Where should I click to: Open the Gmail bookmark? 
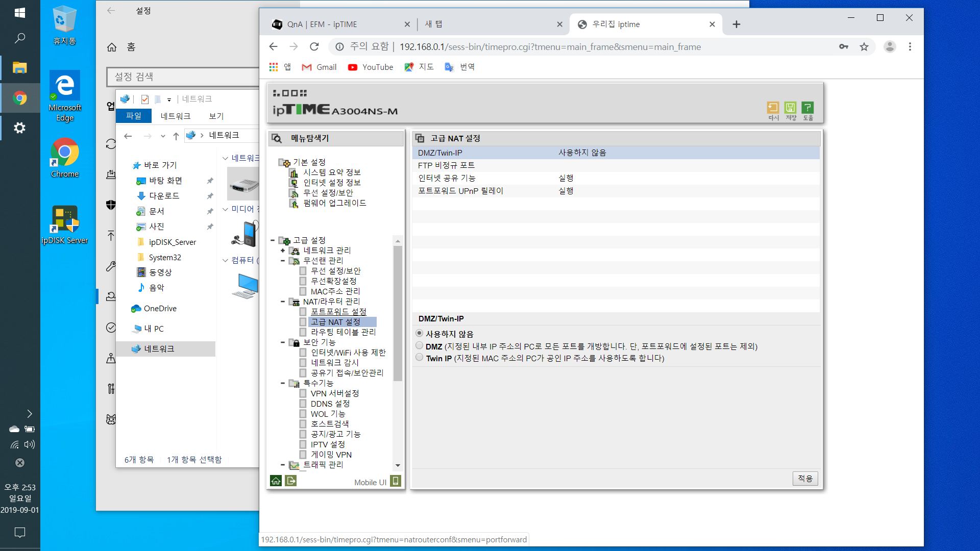pos(319,67)
